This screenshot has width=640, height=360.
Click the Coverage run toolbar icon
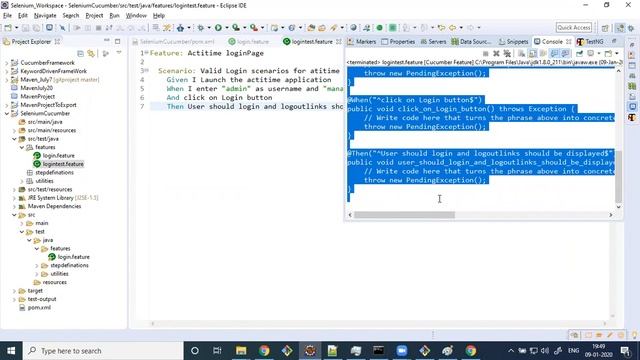tap(236, 28)
